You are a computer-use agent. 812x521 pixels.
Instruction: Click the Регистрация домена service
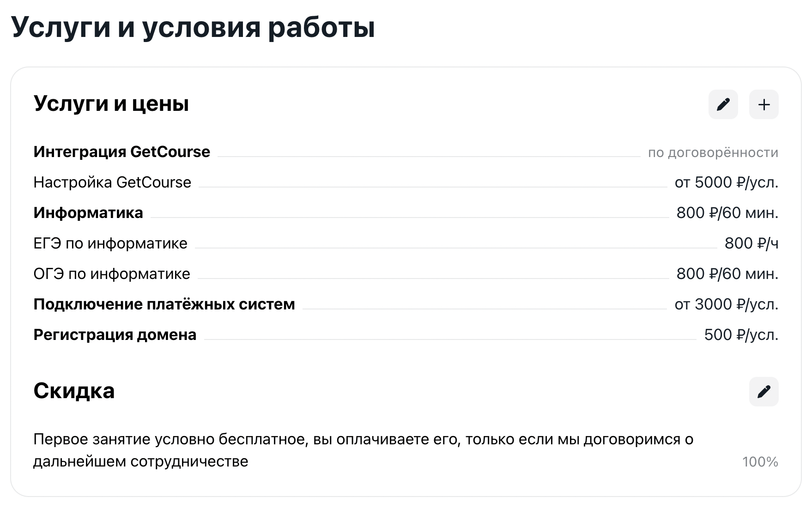coord(115,334)
